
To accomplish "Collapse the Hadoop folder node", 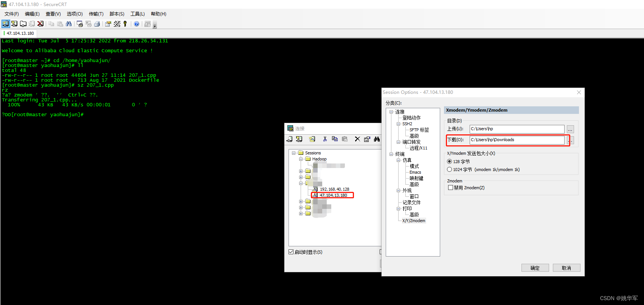I will coord(301,159).
